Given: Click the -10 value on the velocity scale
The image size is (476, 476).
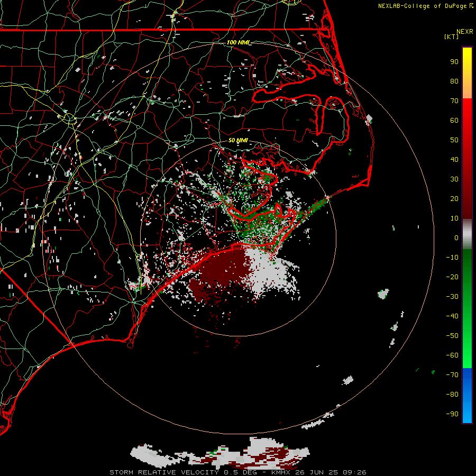Looking at the screenshot, I should tap(452, 258).
